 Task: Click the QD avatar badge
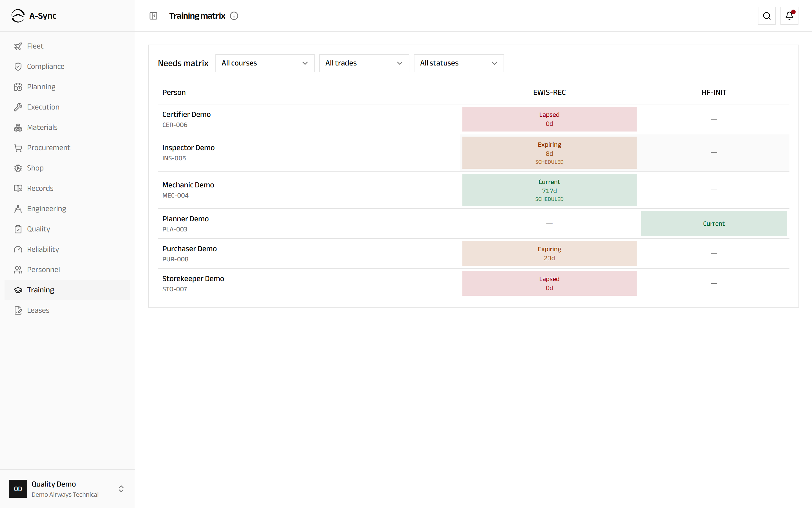pos(18,489)
